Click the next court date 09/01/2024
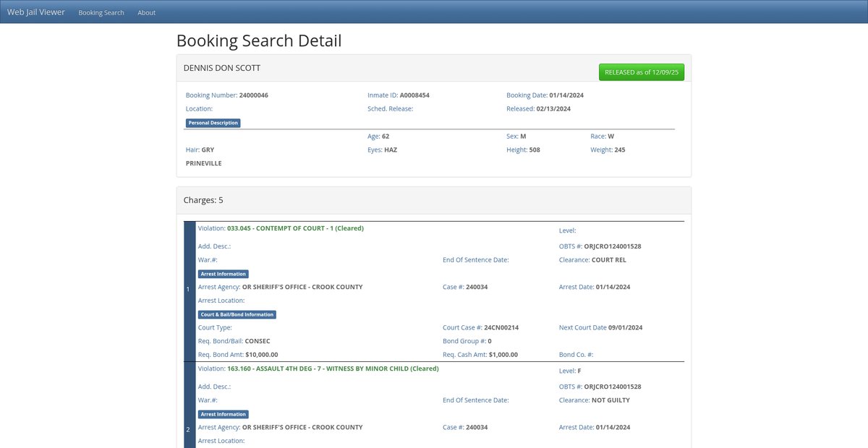 coord(625,327)
